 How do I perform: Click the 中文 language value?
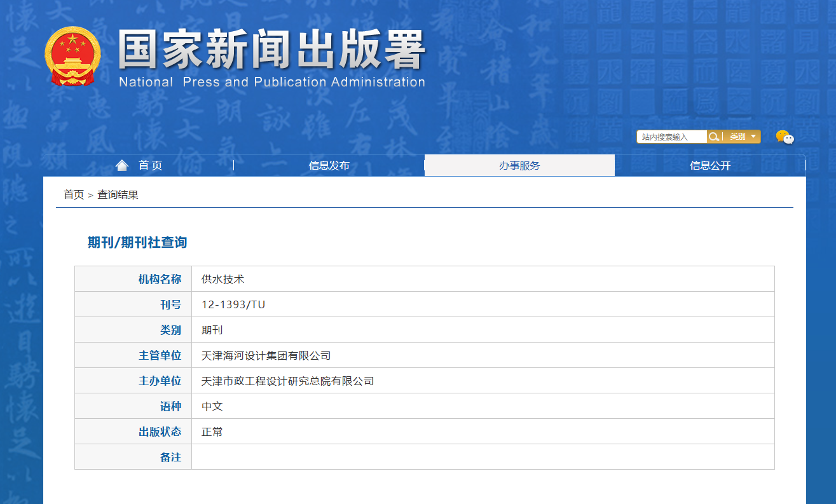tap(212, 406)
